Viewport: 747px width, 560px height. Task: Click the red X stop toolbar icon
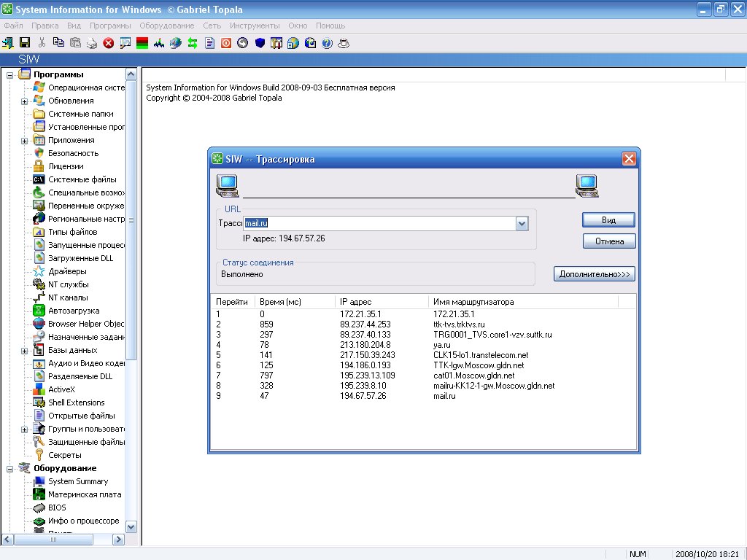coord(109,43)
